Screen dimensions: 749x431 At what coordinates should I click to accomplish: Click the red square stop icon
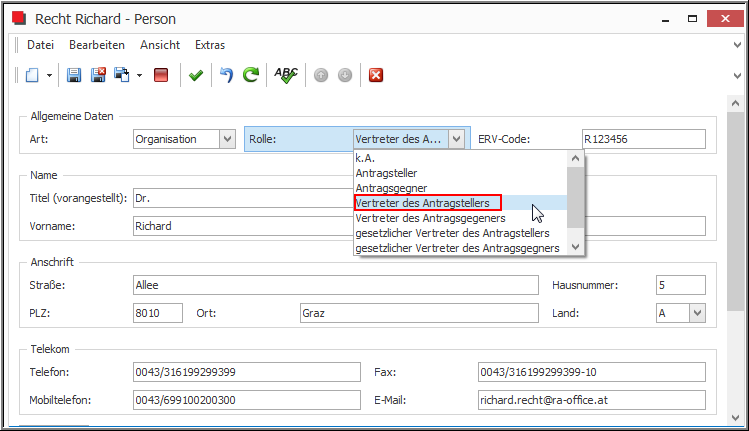pos(161,75)
